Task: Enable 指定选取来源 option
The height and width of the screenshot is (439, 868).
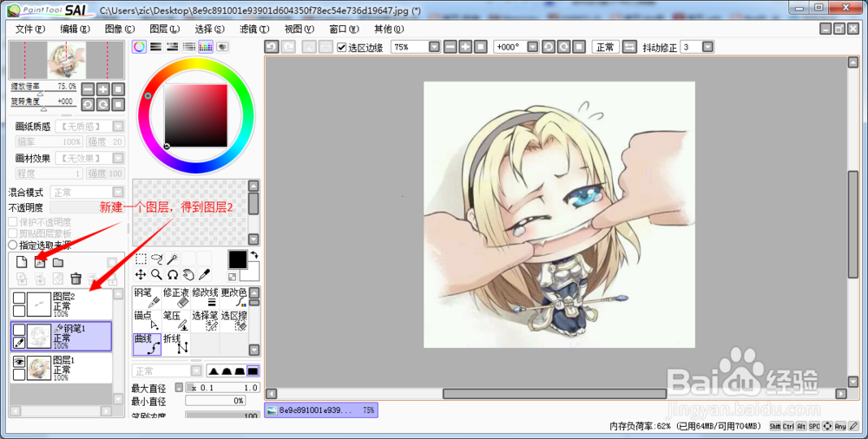Action: click(x=13, y=245)
